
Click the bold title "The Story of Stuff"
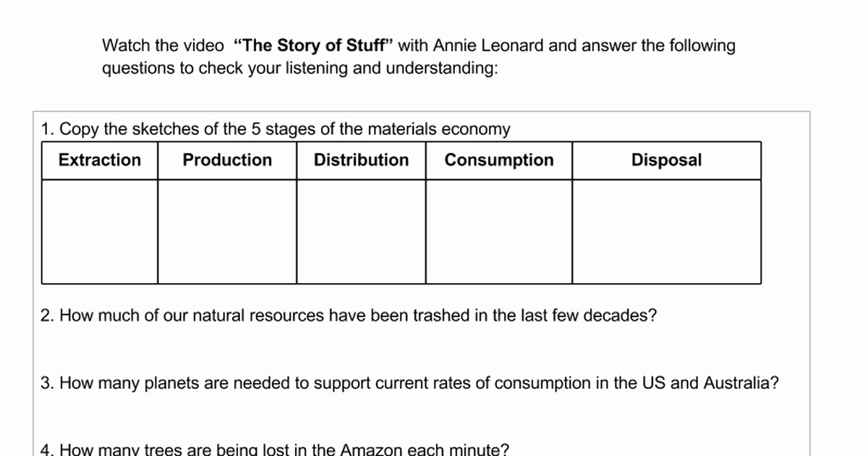[x=313, y=46]
